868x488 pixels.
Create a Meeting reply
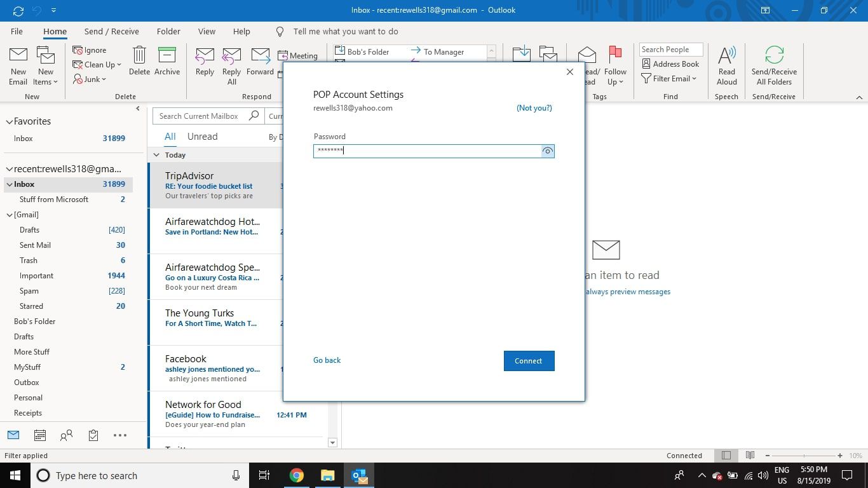point(298,56)
